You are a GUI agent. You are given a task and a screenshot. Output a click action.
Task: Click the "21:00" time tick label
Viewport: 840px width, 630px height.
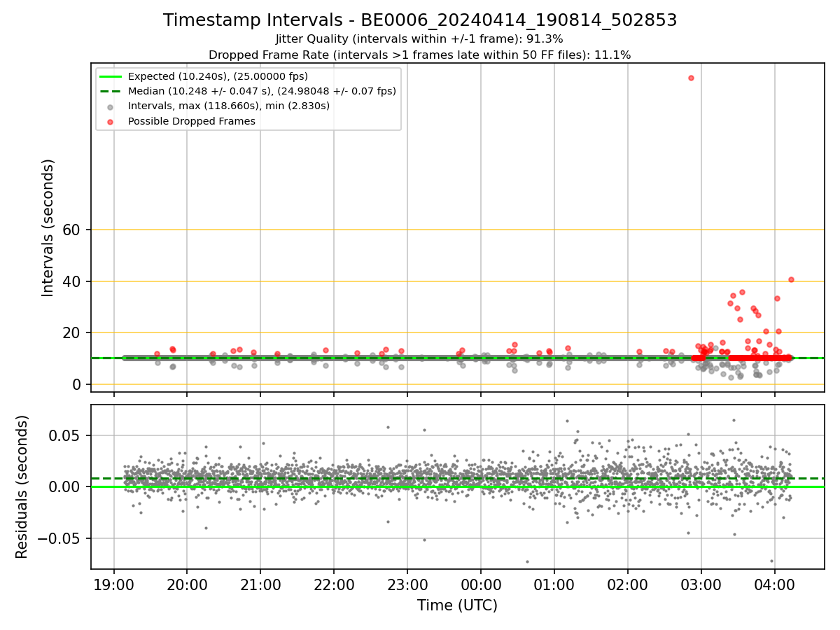pos(260,584)
